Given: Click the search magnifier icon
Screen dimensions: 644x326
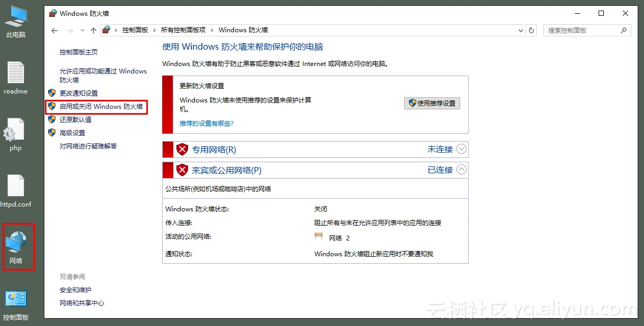Looking at the screenshot, I should tap(623, 31).
